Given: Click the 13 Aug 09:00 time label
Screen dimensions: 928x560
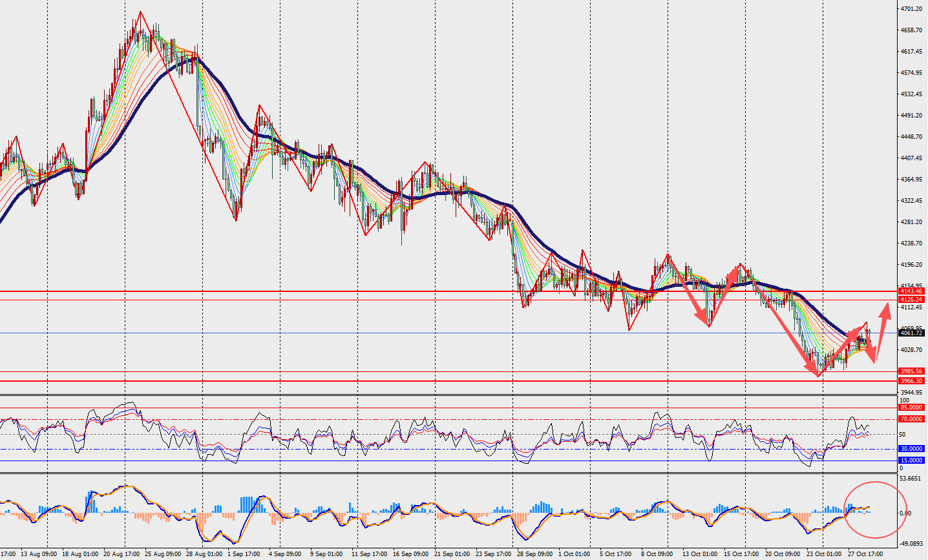Looking at the screenshot, I should pos(39,554).
